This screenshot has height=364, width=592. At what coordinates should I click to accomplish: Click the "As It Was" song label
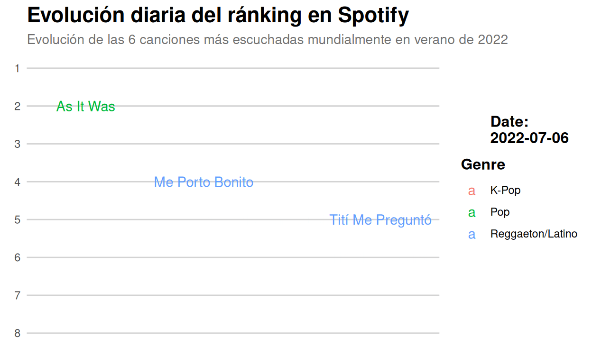click(86, 107)
